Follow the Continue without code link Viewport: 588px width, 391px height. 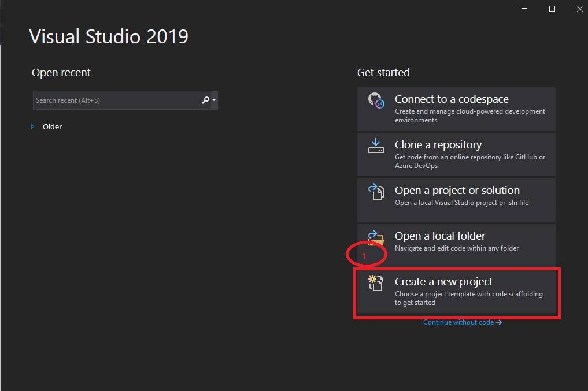click(x=463, y=322)
